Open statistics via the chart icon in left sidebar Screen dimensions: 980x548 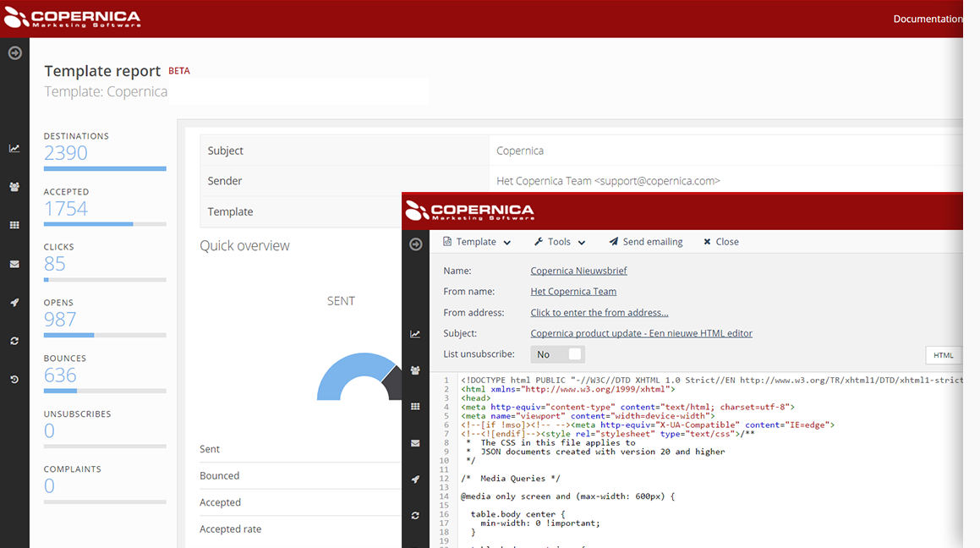(x=14, y=148)
